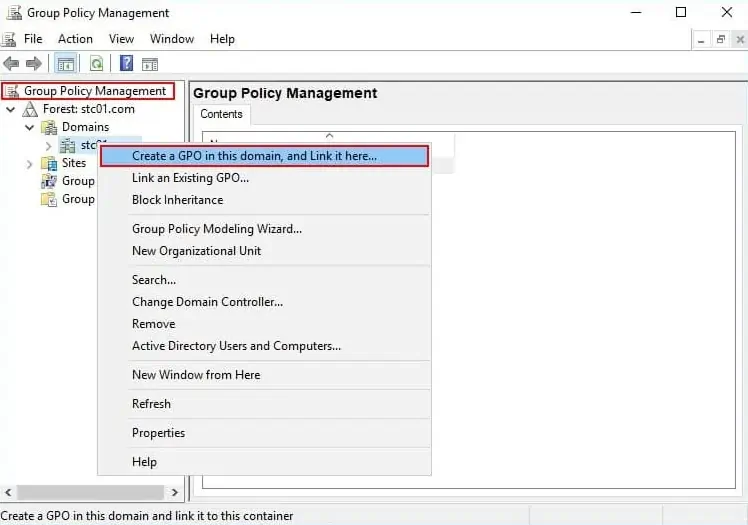Viewport: 748px width, 525px height.
Task: Click the Refresh toolbar icon
Action: point(96,64)
